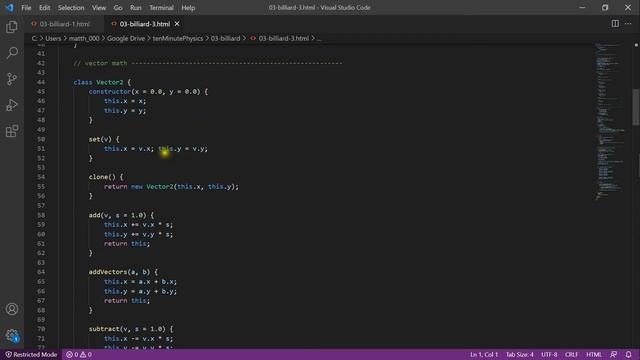Click the Restricted Mode status item

point(31,354)
